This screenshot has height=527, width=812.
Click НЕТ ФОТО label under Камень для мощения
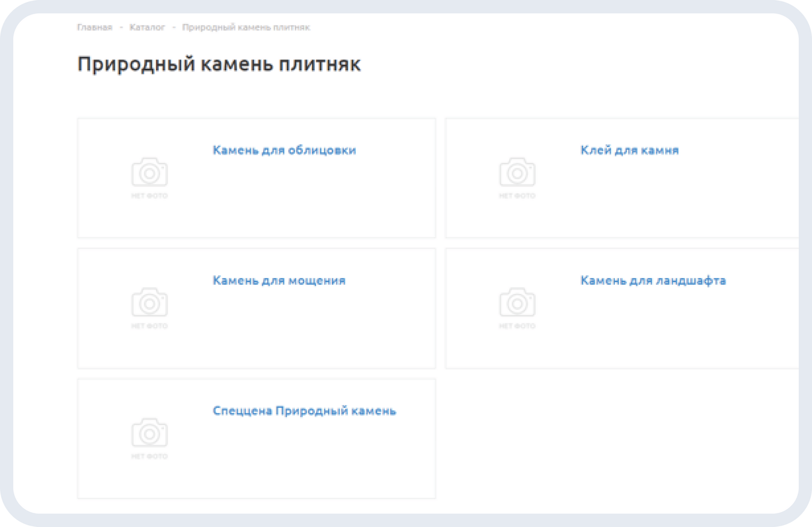(x=149, y=326)
